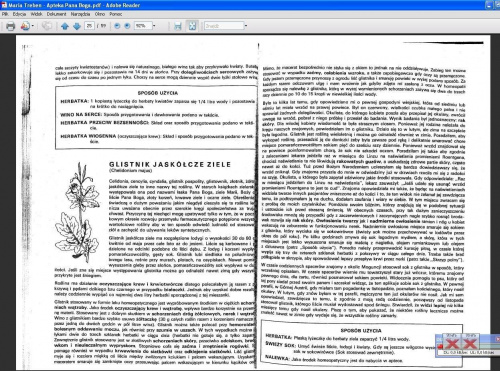The height and width of the screenshot is (371, 500).
Task: Go to next page with down arrow
Action: tap(77, 26)
